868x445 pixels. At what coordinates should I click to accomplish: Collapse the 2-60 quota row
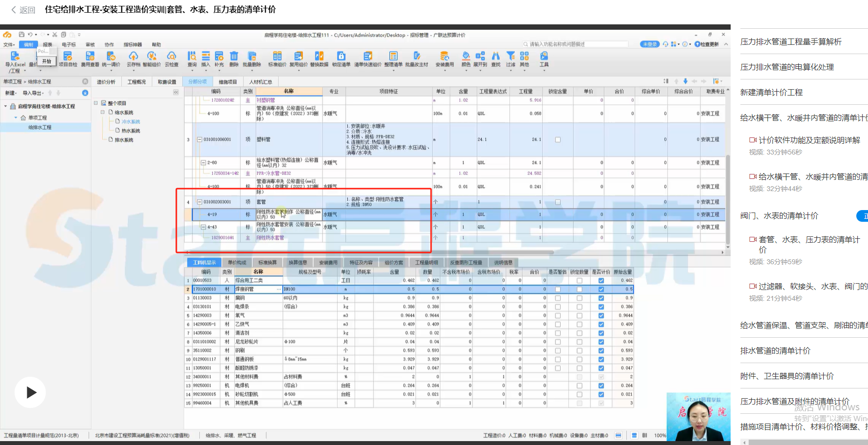[x=204, y=162]
